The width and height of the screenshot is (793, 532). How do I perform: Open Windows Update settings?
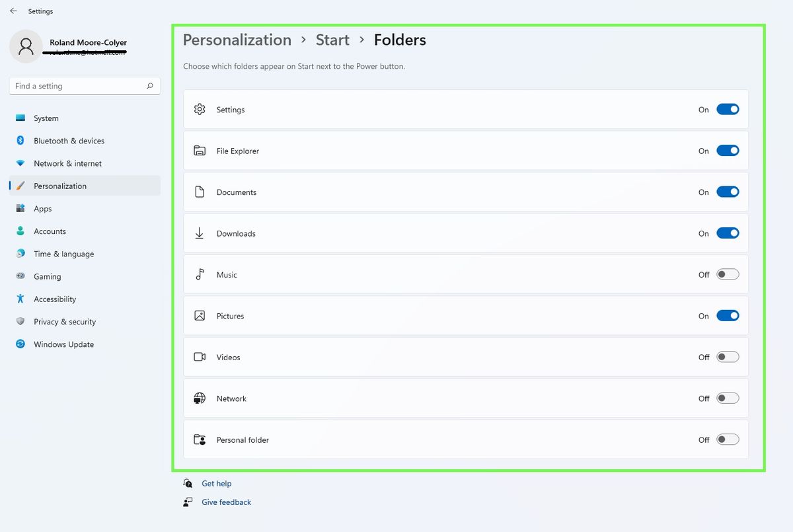coord(63,344)
